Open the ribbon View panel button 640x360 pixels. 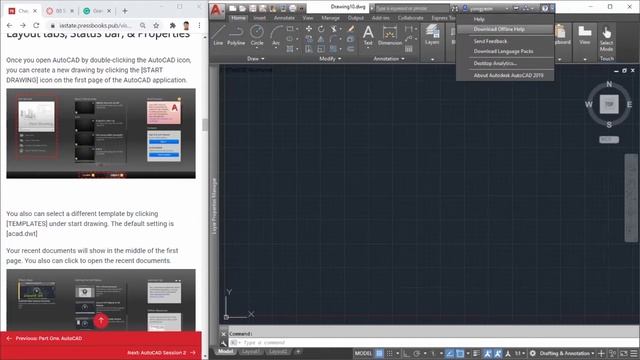click(584, 35)
